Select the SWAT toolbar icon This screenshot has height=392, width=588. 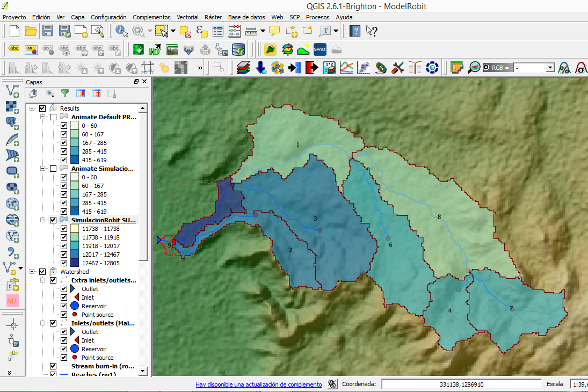pyautogui.click(x=320, y=49)
